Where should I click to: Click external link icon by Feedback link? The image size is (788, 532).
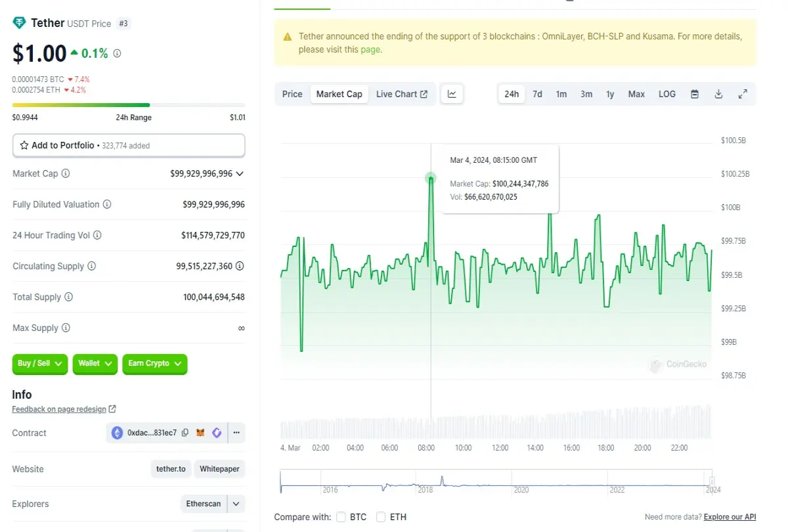pos(112,409)
